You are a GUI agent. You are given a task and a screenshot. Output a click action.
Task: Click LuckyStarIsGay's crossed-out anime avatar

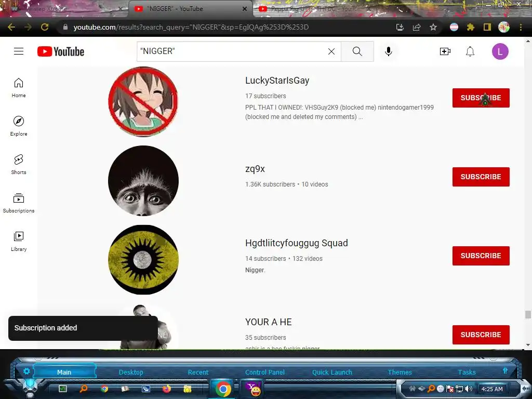[x=143, y=102]
